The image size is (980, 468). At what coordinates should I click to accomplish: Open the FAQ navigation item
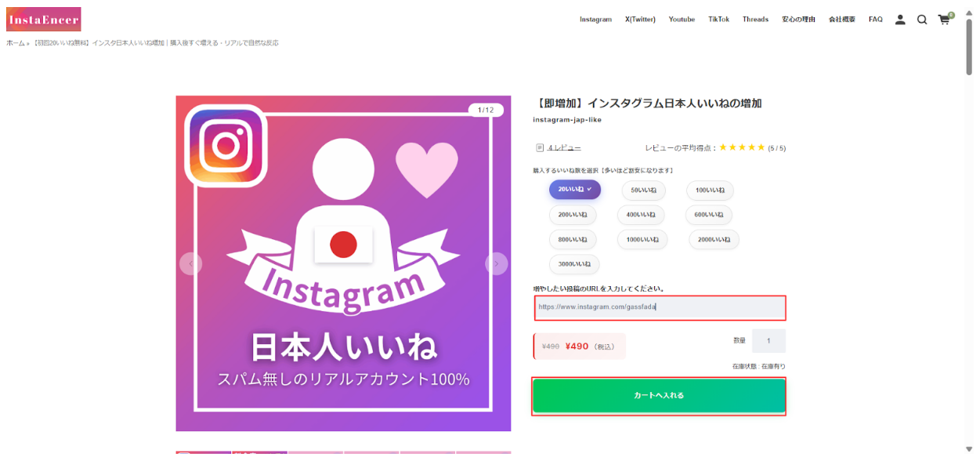875,20
